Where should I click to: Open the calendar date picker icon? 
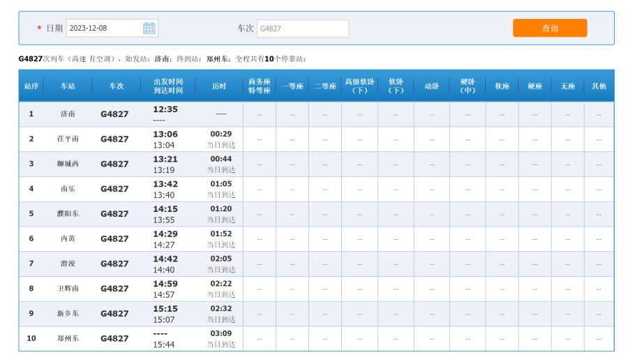(x=149, y=28)
